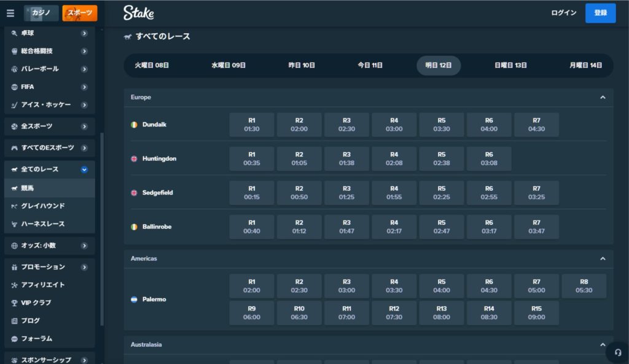
Task: Open the スポンサーシップ sidebar item
Action: [49, 359]
